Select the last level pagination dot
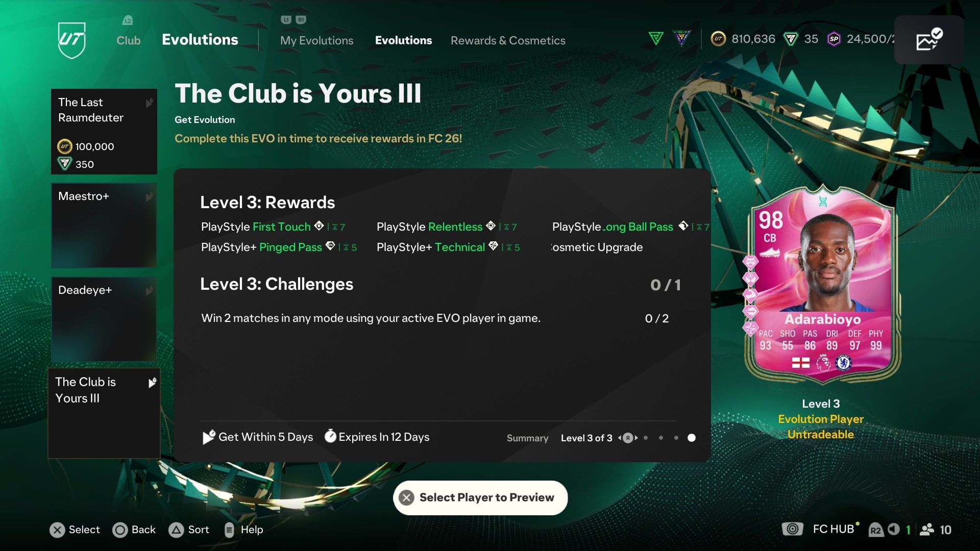Screen dimensions: 980x551 [692, 438]
